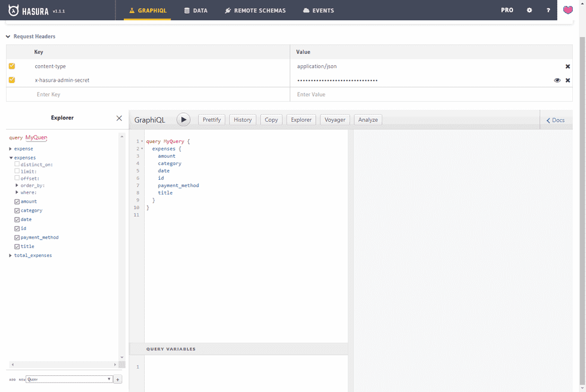Disable the content-type header checkbox
This screenshot has height=392, width=586.
click(12, 66)
